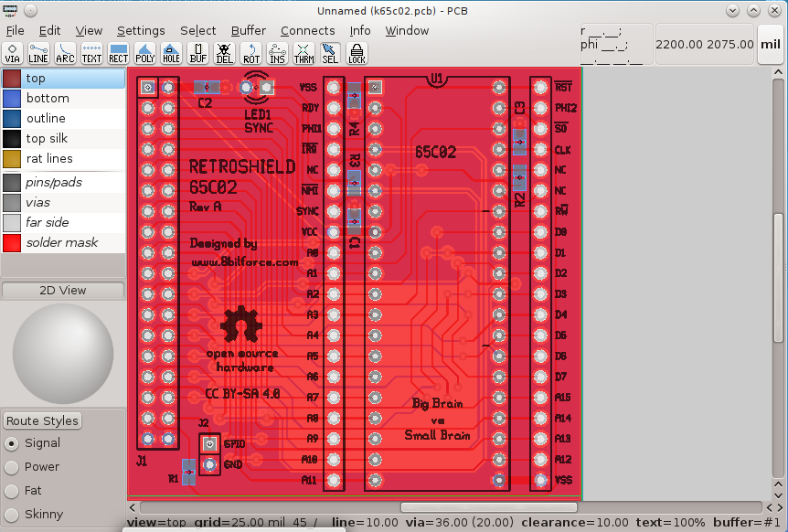This screenshot has width=788, height=532.
Task: Toggle top layer color swatch
Action: tap(12, 79)
